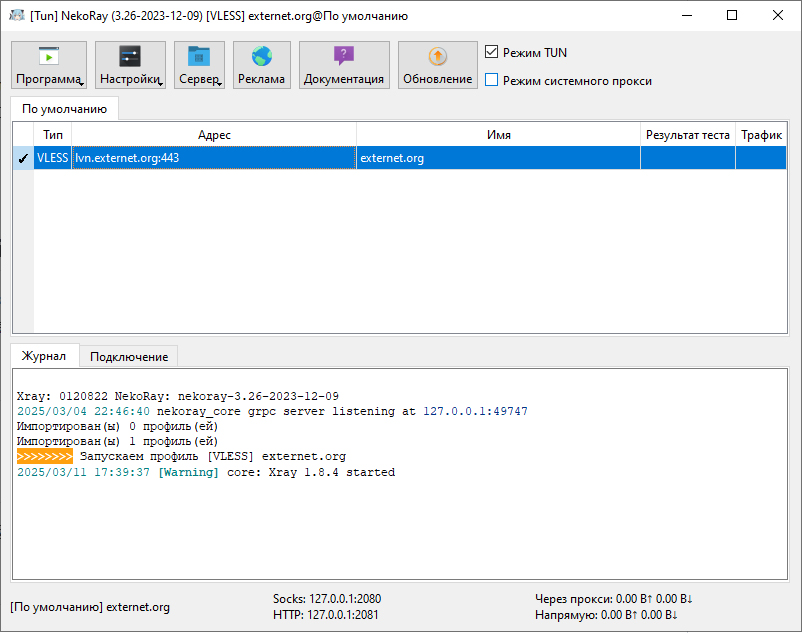Enable Режим системного прокси checkbox
Image resolution: width=803 pixels, height=633 pixels.
492,80
